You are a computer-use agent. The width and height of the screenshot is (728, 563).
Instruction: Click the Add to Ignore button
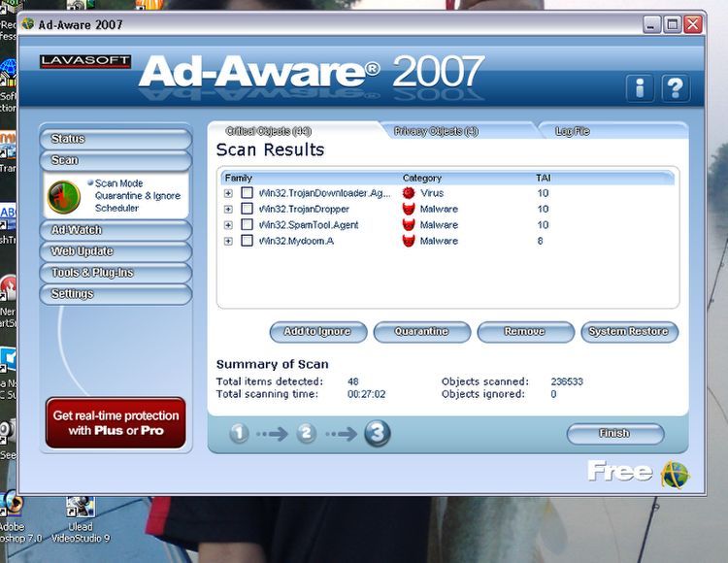318,332
